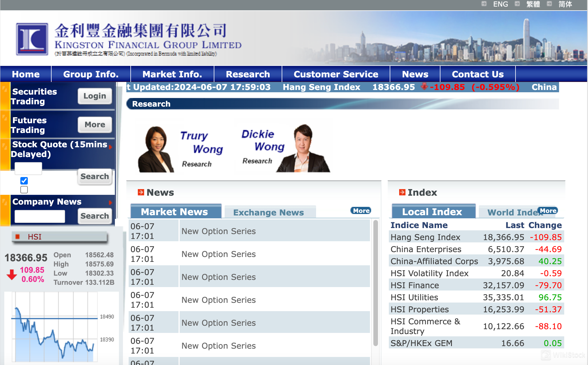
Task: Expand Company News section red arrow
Action: coord(110,203)
